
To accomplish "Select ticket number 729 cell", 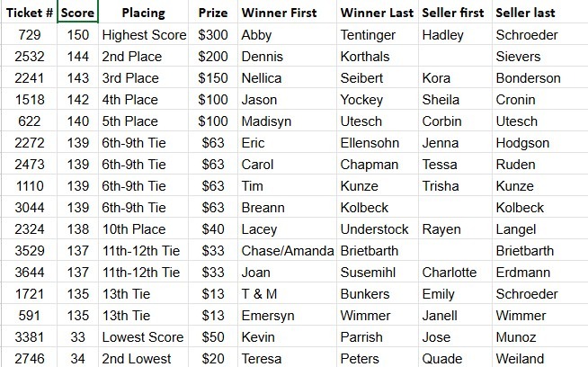I will pyautogui.click(x=28, y=35).
